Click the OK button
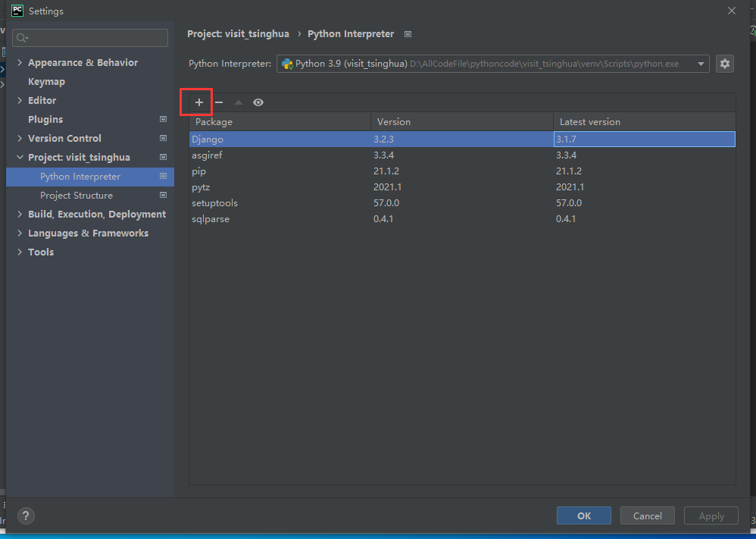Viewport: 756px width, 539px height. [x=584, y=515]
